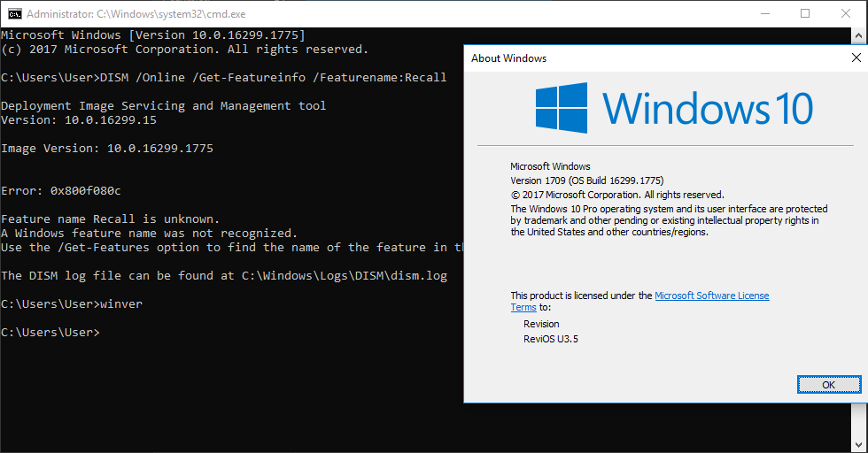Click the 'ReviOS U3.5' licensee text
The height and width of the screenshot is (453, 868).
pos(551,339)
